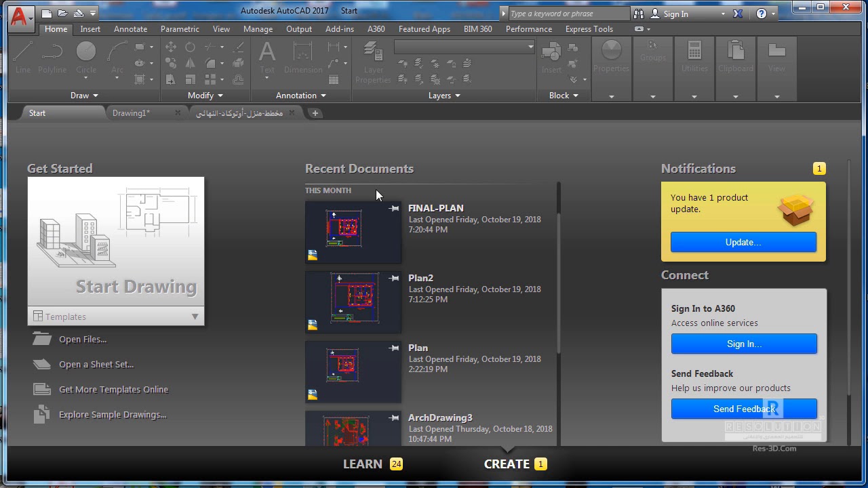Open the Insert ribbon tab
This screenshot has height=488, width=868.
pos(90,29)
